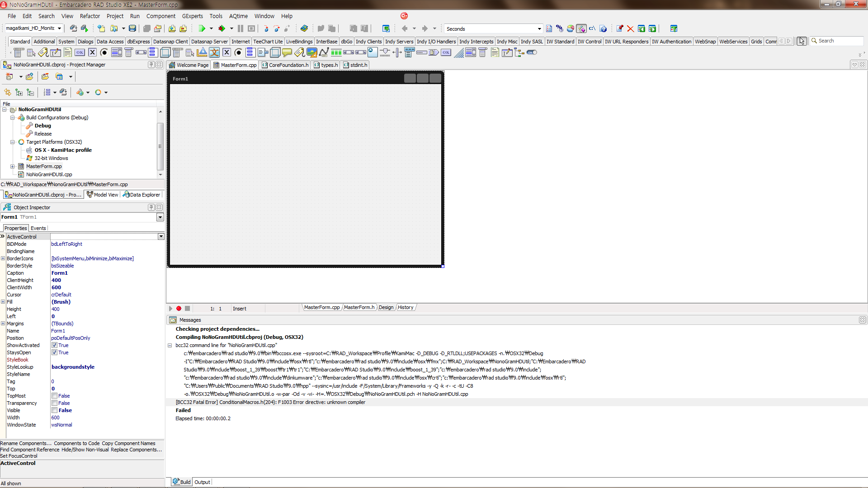Check the Transparency property checkbox

tap(54, 403)
